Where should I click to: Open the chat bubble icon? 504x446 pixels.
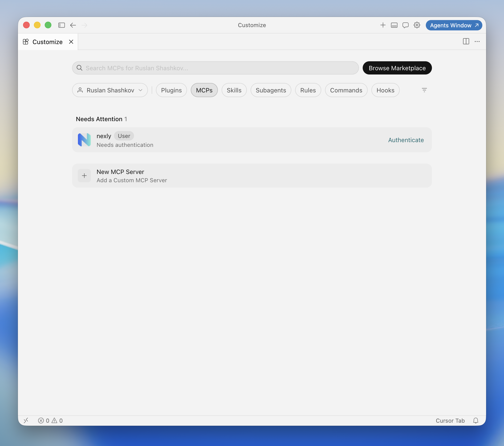point(405,25)
